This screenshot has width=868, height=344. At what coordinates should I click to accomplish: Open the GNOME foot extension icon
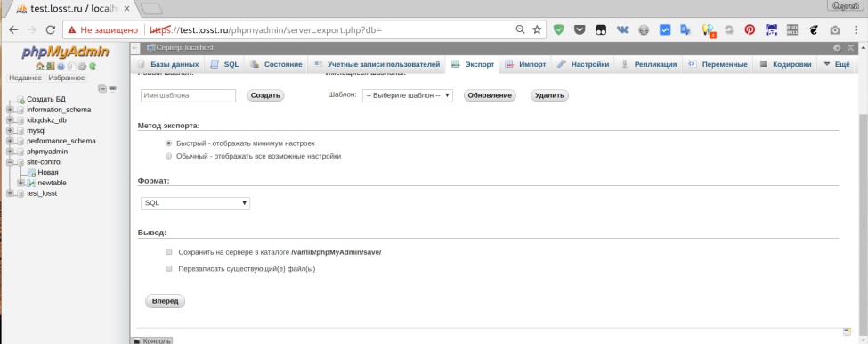[814, 30]
